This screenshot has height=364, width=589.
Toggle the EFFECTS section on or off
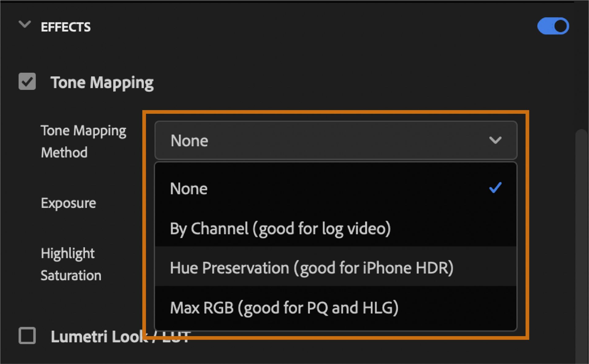(553, 26)
